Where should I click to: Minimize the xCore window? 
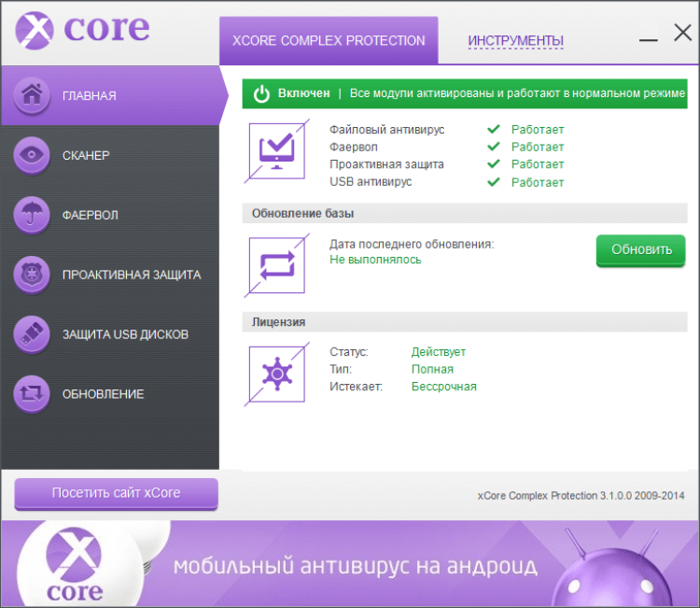(x=649, y=40)
